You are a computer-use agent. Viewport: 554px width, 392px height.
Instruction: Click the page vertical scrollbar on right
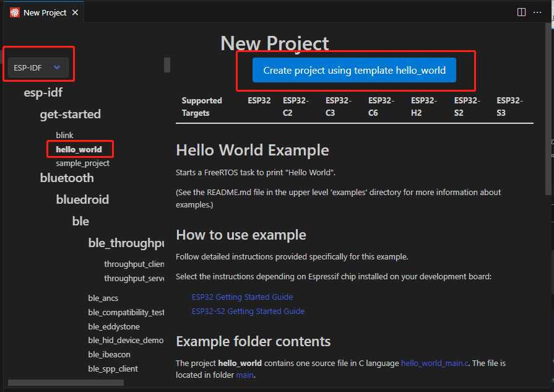(548, 109)
